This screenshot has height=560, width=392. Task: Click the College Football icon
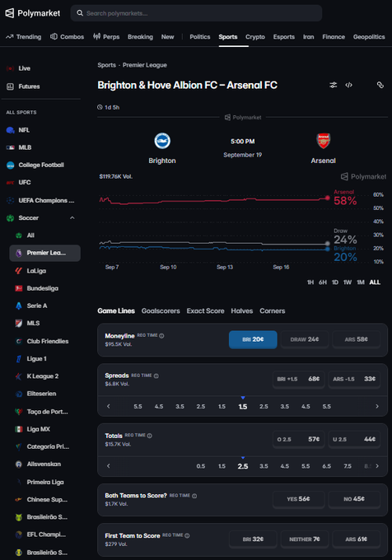point(11,165)
